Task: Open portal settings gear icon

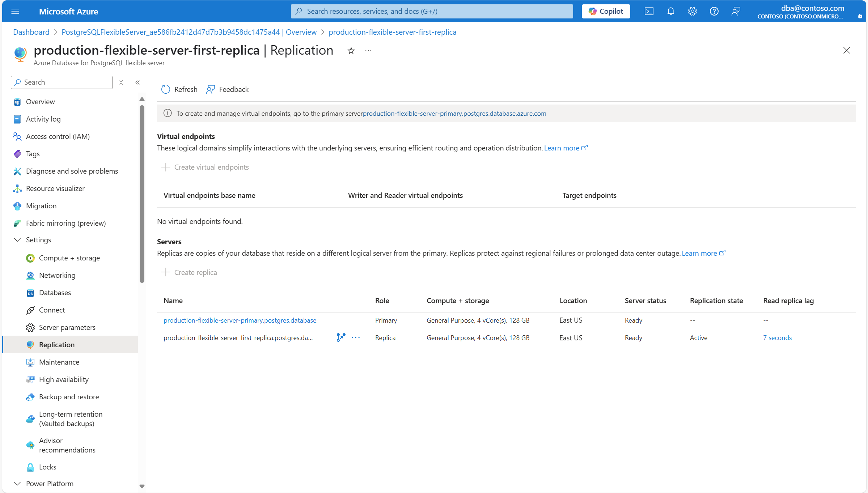Action: click(x=693, y=11)
